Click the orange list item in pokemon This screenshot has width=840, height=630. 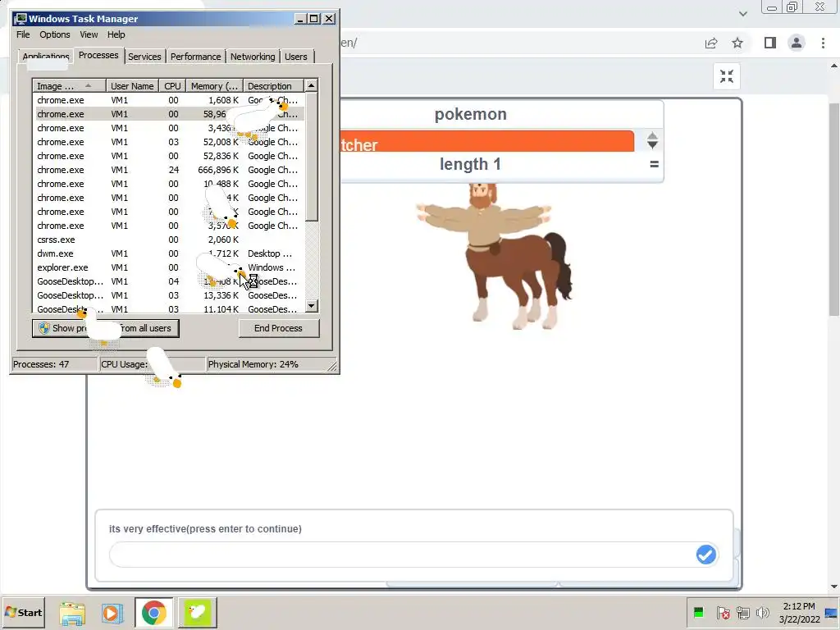pyautogui.click(x=487, y=141)
